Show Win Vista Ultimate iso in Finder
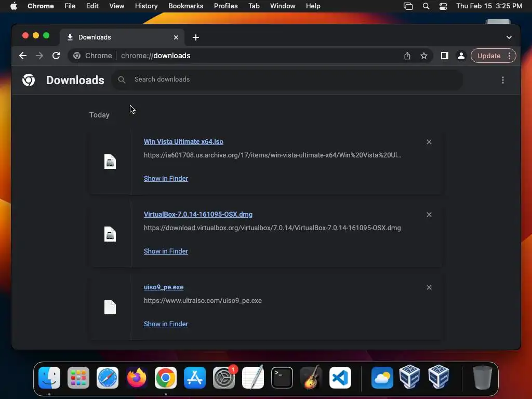 tap(166, 179)
